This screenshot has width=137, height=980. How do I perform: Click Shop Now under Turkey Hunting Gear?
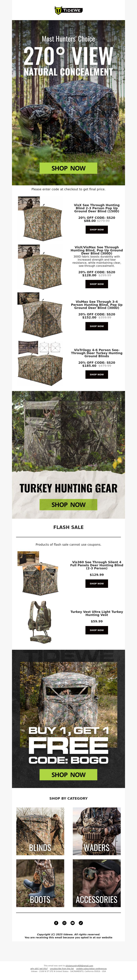coord(68,505)
